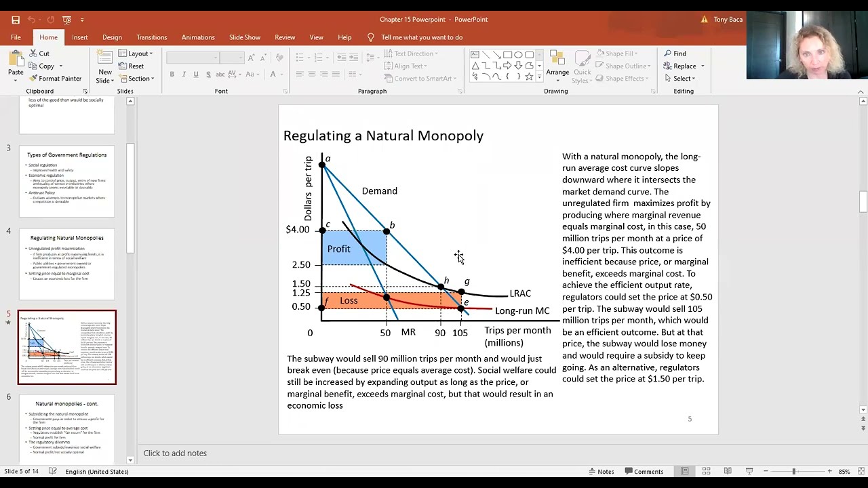Screen dimensions: 868x488
Task: Click the Save icon in quick access toolbar
Action: pos(16,20)
